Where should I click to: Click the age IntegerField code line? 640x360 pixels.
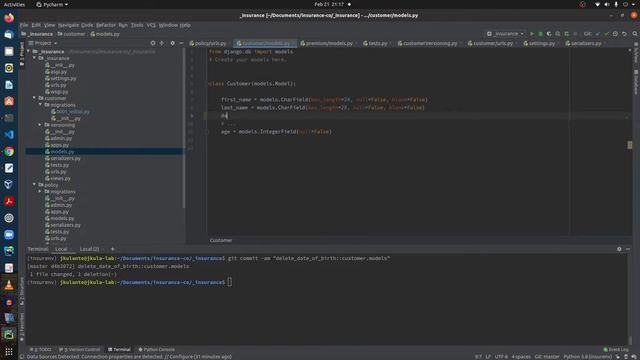click(x=276, y=131)
